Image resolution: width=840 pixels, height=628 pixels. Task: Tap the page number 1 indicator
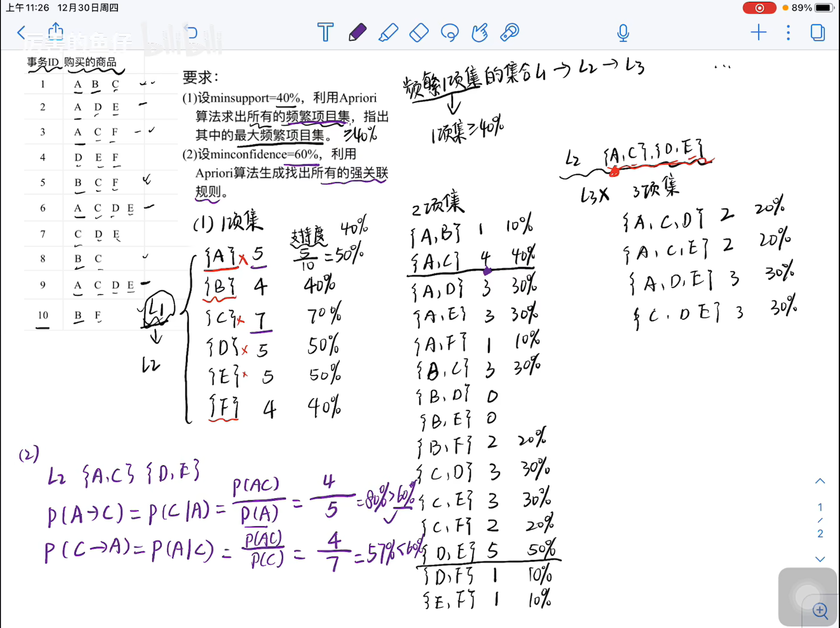coord(820,507)
